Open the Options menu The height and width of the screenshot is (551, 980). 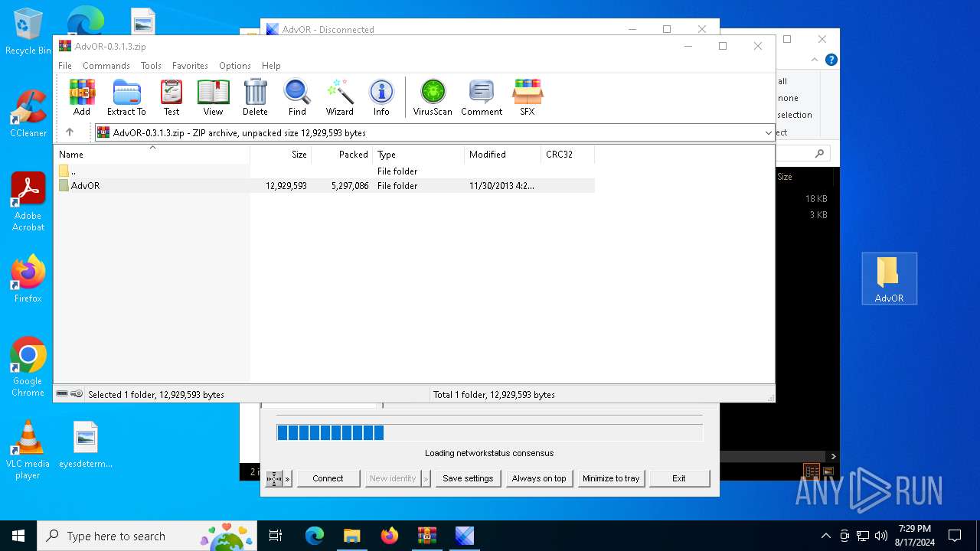coord(235,66)
